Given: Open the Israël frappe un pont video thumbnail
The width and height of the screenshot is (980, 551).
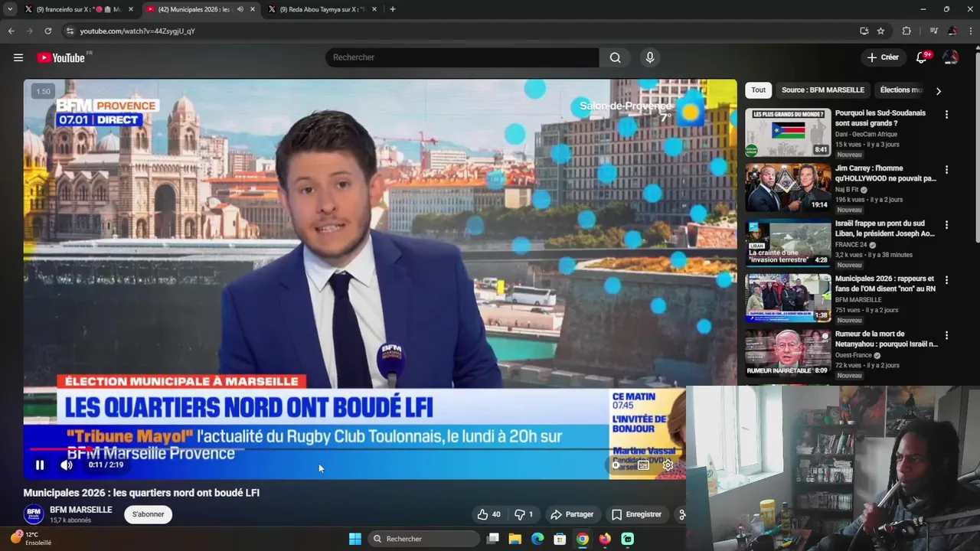Looking at the screenshot, I should (x=788, y=243).
